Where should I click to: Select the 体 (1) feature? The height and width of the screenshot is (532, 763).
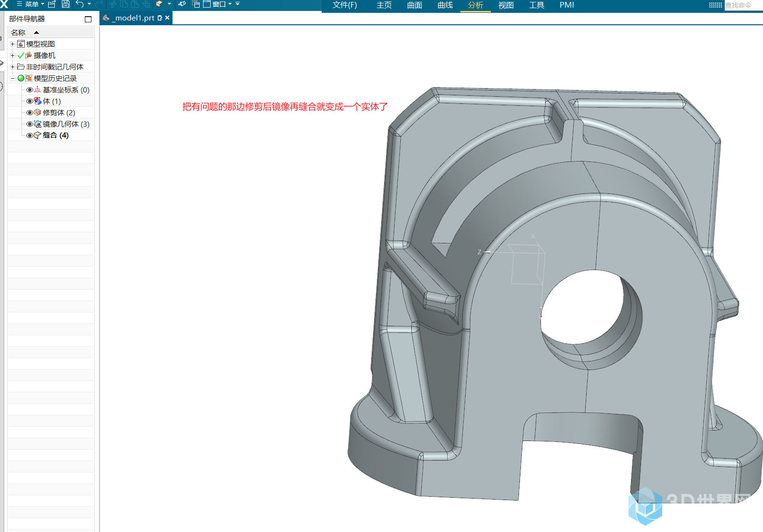tap(51, 101)
